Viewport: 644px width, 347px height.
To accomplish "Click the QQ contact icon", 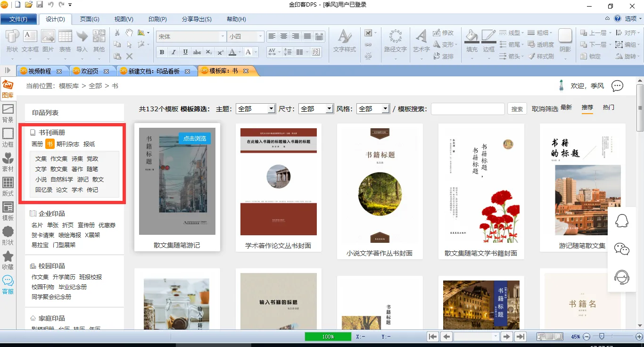I will pyautogui.click(x=622, y=221).
